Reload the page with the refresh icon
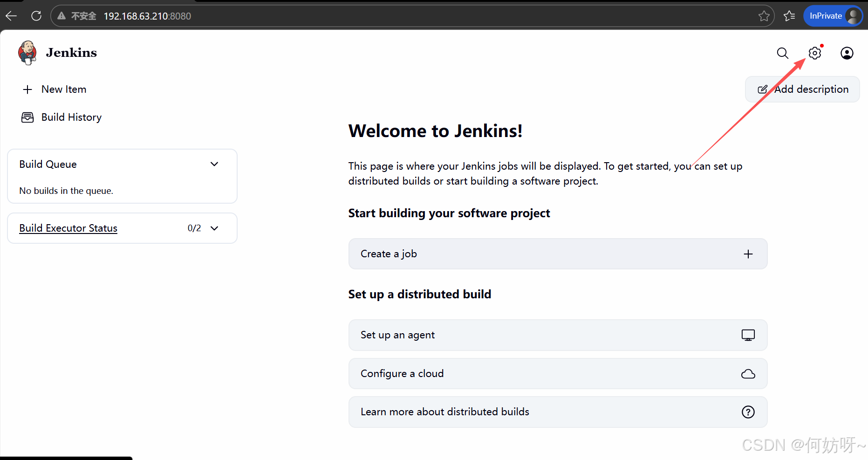This screenshot has height=460, width=868. [x=36, y=16]
